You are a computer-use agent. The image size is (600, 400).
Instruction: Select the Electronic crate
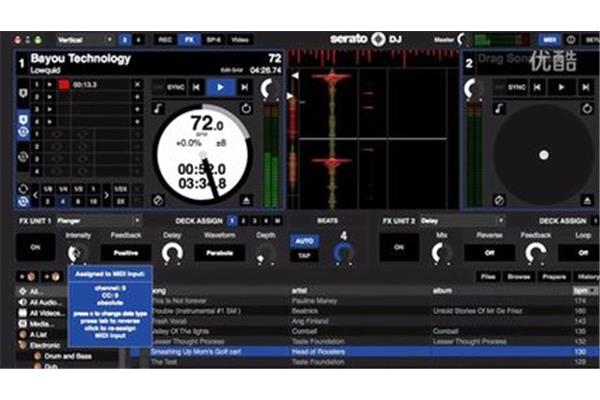(x=45, y=345)
